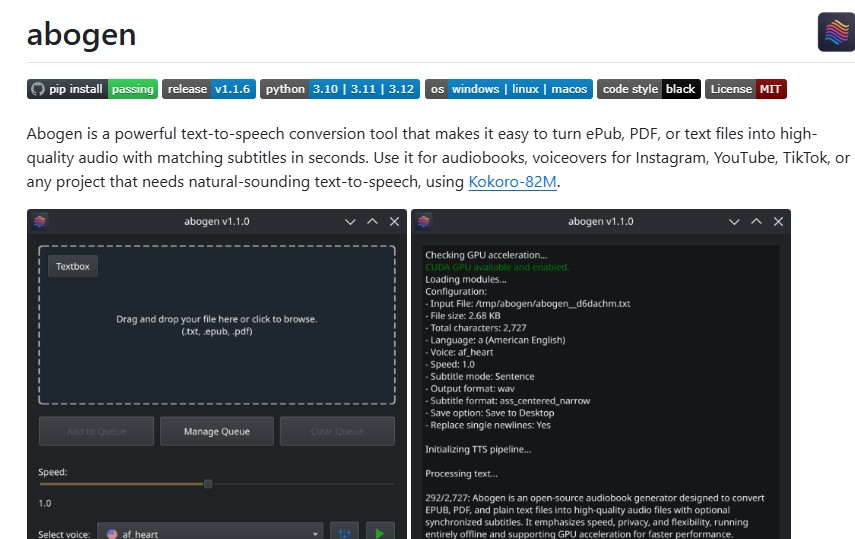Open Manage Queue
855x539 pixels.
[217, 432]
